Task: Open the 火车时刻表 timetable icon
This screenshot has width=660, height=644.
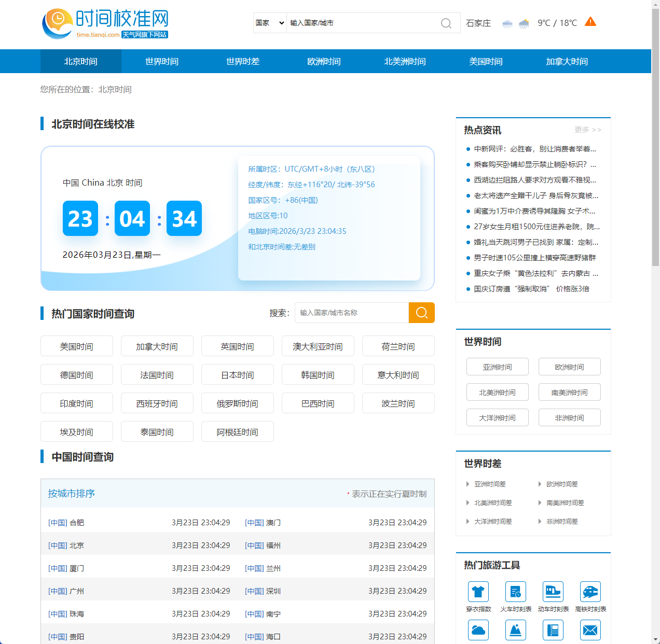Action: 515,592
